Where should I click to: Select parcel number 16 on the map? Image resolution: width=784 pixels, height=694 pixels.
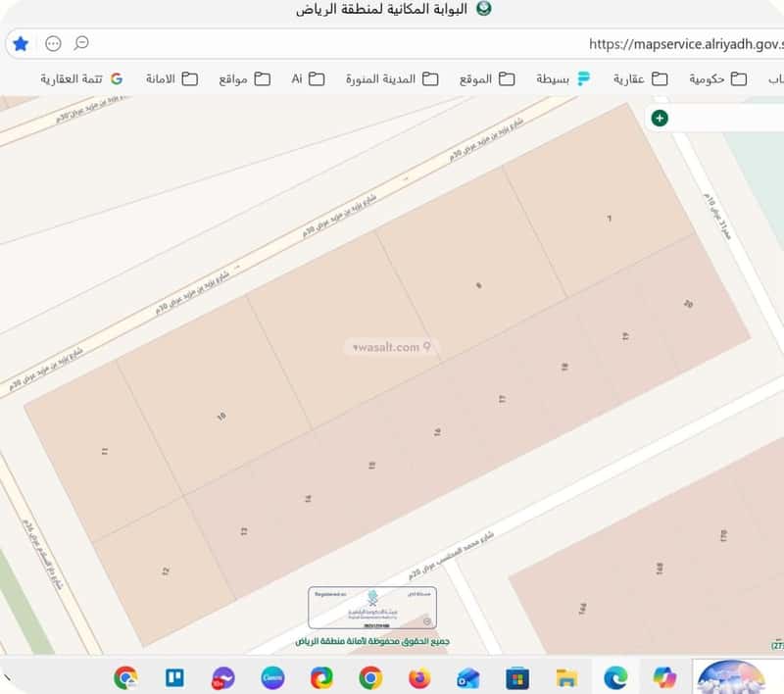(437, 431)
